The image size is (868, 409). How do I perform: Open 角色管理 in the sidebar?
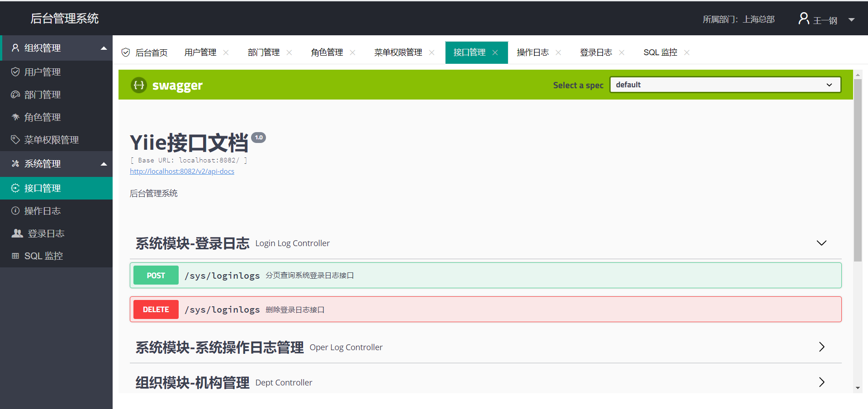(x=56, y=117)
